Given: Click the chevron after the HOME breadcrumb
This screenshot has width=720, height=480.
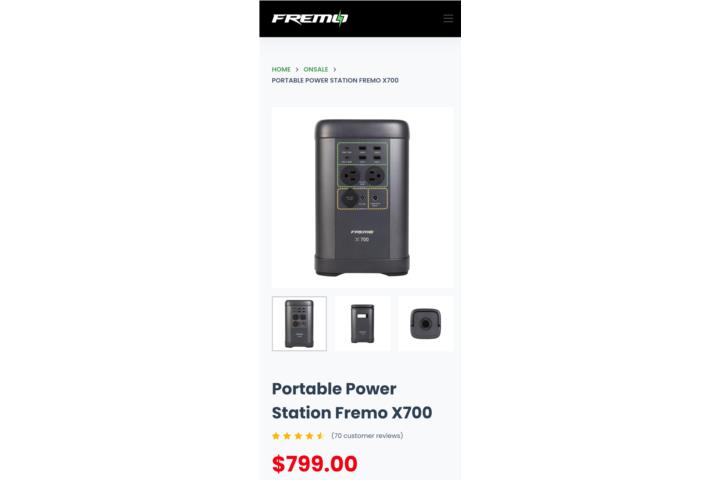Looking at the screenshot, I should coord(297,69).
